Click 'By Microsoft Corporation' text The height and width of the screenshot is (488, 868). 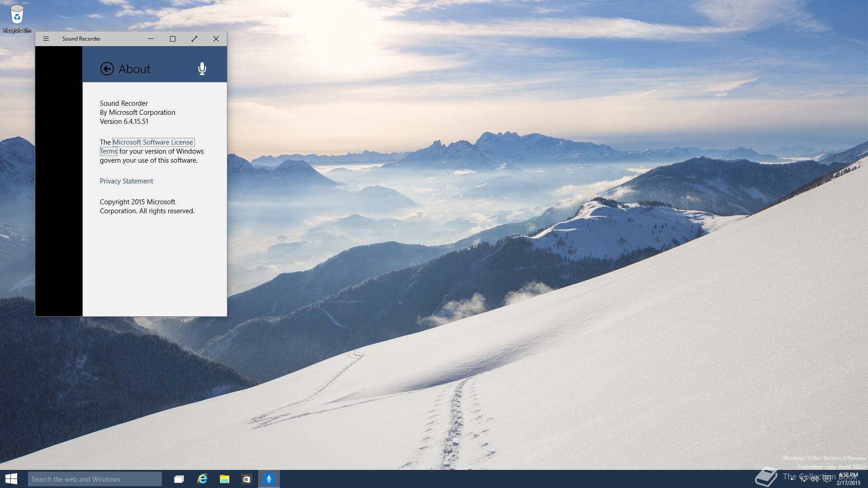[x=137, y=113]
